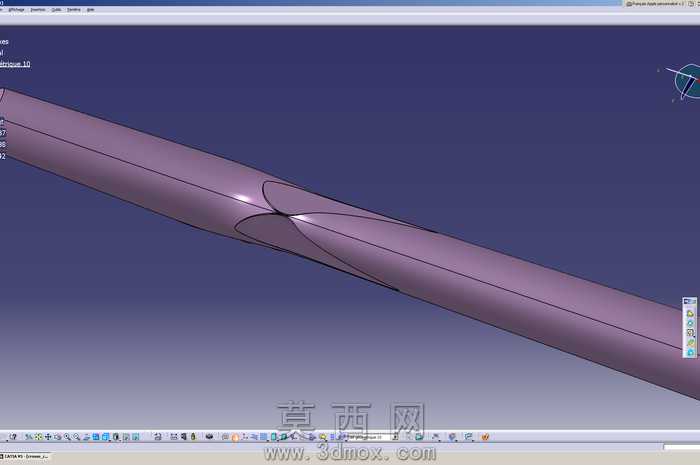Image resolution: width=700 pixels, height=465 pixels.
Task: Select the underlined 'étrique.10' tree item
Action: point(15,64)
